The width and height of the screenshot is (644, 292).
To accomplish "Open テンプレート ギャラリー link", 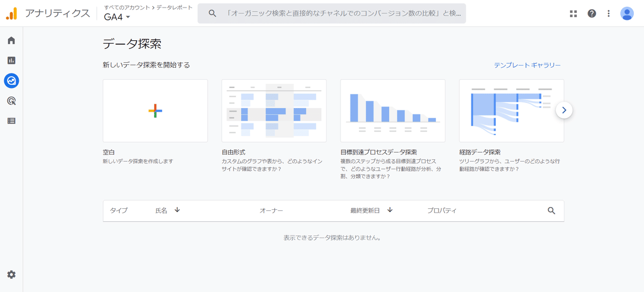I will pyautogui.click(x=527, y=65).
